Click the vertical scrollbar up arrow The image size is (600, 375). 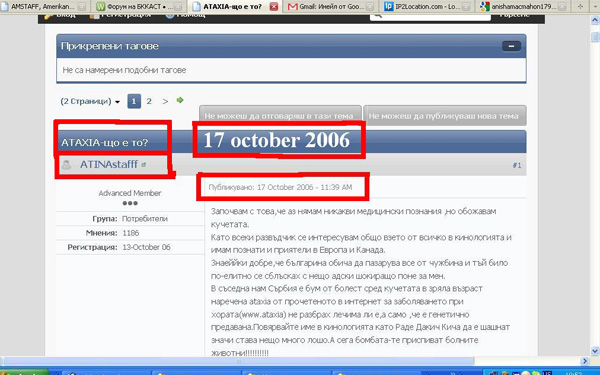pyautogui.click(x=595, y=20)
